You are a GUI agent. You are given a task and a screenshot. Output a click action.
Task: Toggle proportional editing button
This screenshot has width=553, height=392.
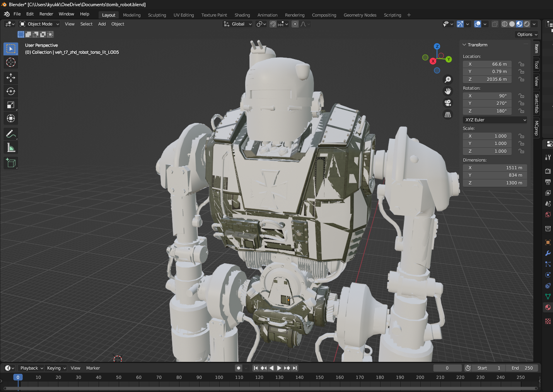coord(295,24)
